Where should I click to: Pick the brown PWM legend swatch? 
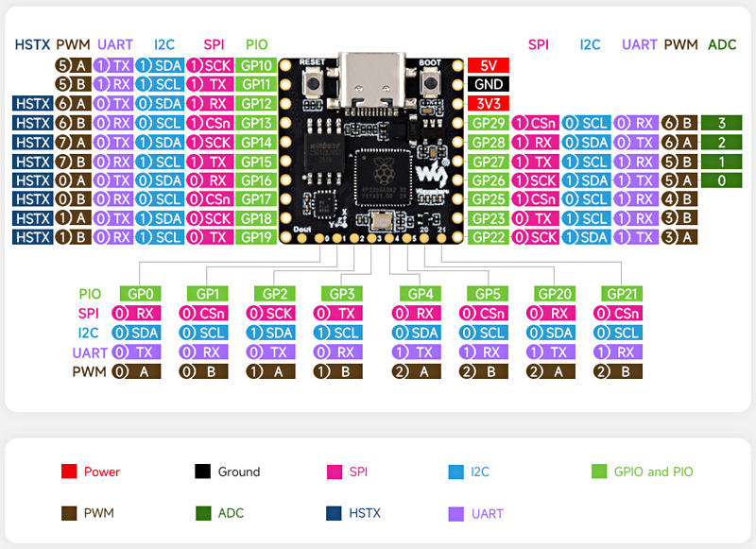68,513
